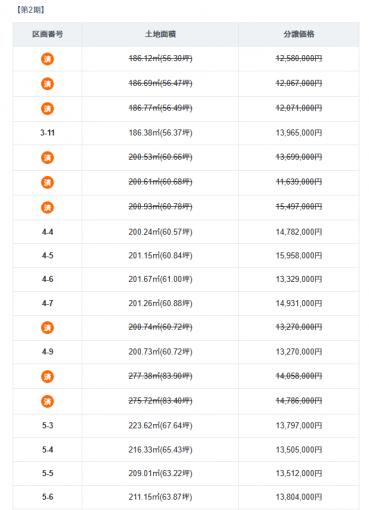Click the sold badge beside 200.74㎡ lot
The height and width of the screenshot is (510, 369).
47,327
